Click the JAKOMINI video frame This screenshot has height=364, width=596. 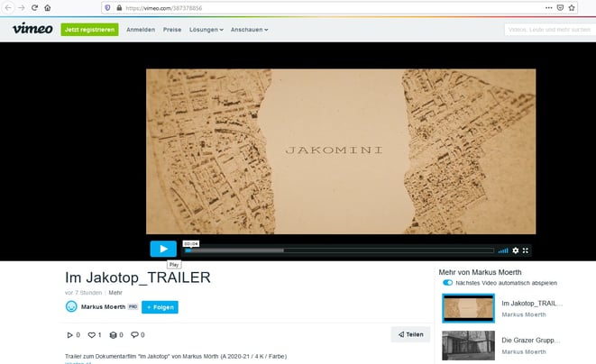coord(341,151)
